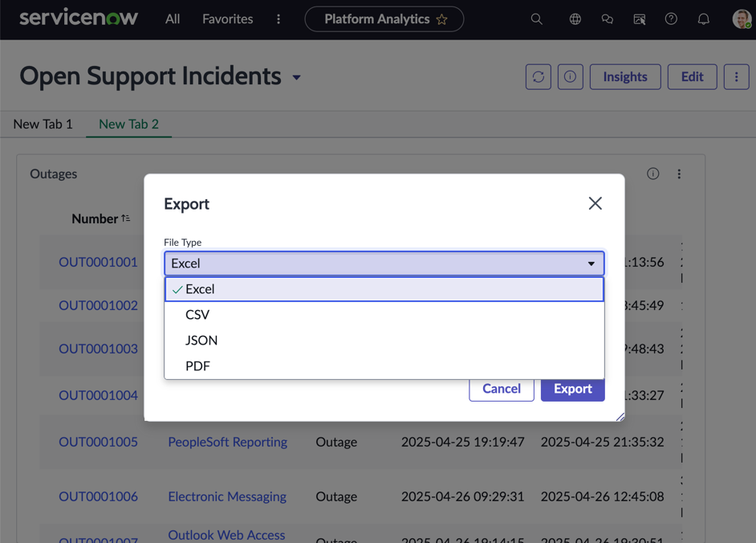The height and width of the screenshot is (543, 756).
Task: Open the sidebar screen share icon in header
Action: click(640, 19)
